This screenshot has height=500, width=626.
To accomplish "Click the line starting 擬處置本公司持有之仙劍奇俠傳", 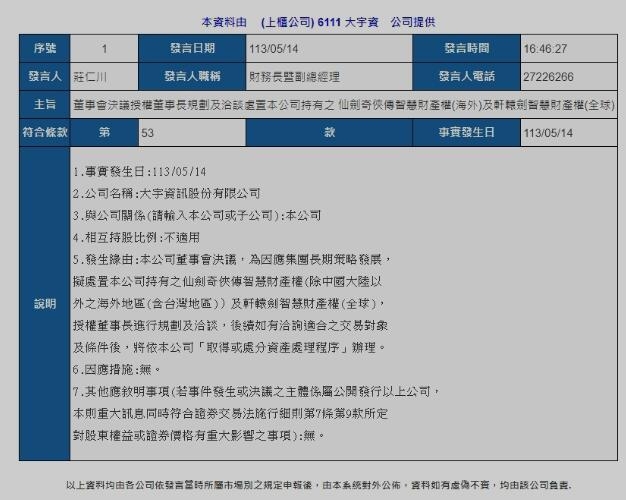I will pyautogui.click(x=228, y=282).
